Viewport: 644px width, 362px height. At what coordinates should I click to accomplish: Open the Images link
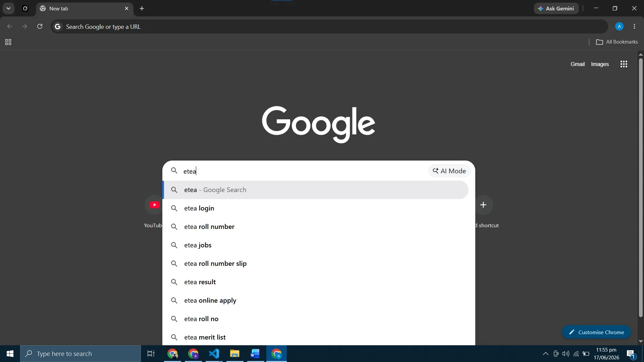pyautogui.click(x=600, y=64)
